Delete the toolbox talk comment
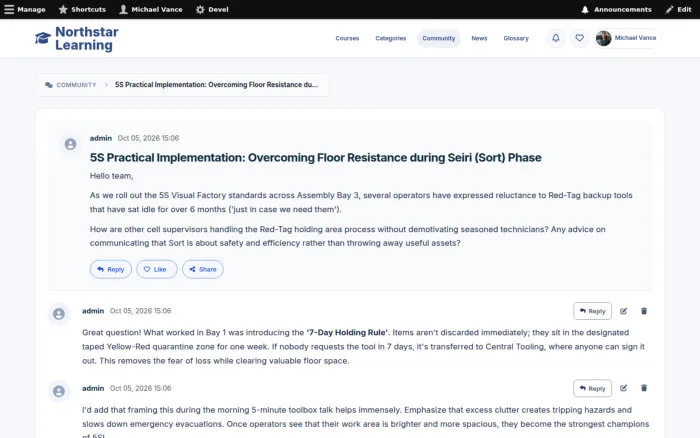The width and height of the screenshot is (700, 438). click(x=644, y=388)
